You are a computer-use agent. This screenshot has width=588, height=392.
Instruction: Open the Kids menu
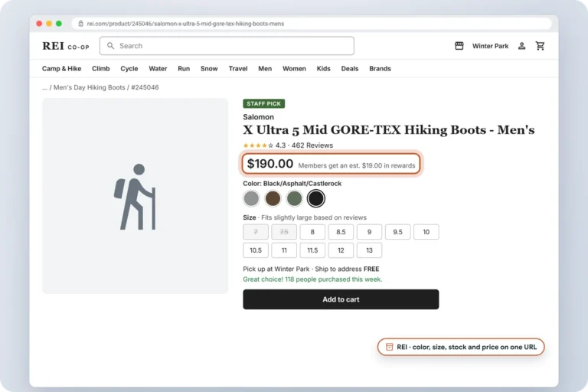tap(323, 69)
